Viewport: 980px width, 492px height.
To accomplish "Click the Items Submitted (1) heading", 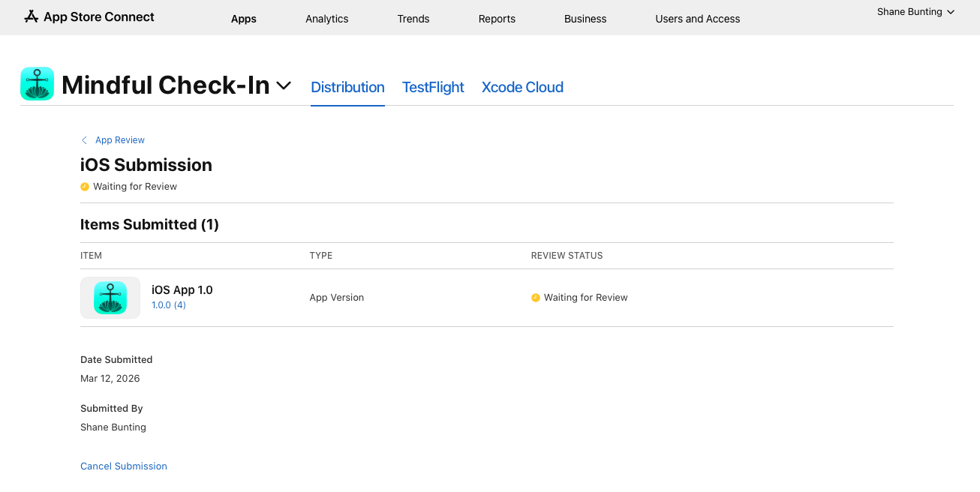I will click(x=149, y=224).
